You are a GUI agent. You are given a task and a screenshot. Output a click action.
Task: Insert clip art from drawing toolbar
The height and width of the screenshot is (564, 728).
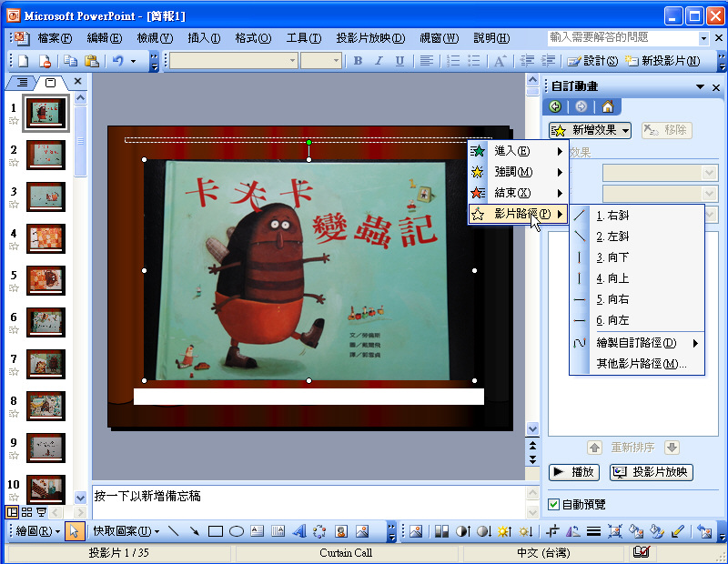(x=340, y=530)
